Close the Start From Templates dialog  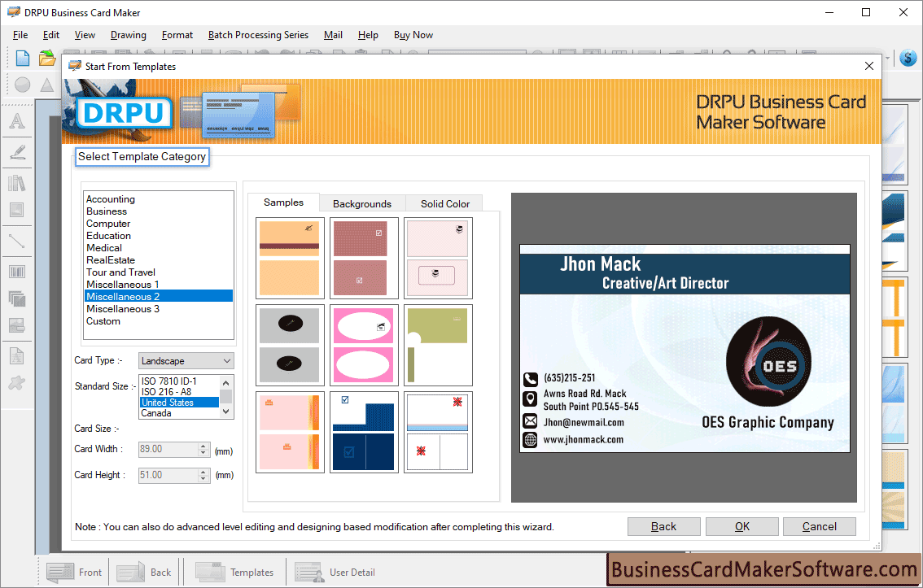pyautogui.click(x=868, y=66)
